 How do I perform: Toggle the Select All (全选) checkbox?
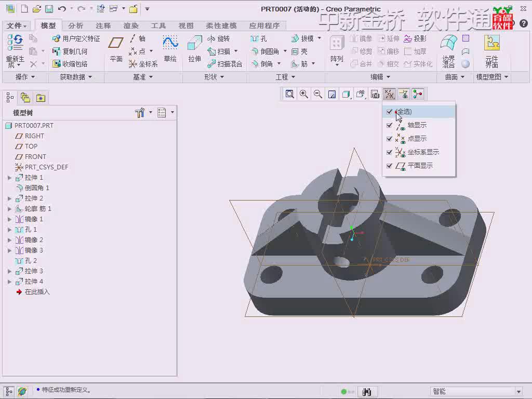[x=389, y=112]
